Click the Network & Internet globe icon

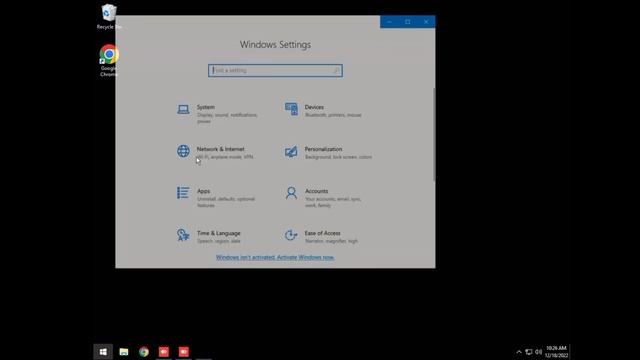(183, 151)
